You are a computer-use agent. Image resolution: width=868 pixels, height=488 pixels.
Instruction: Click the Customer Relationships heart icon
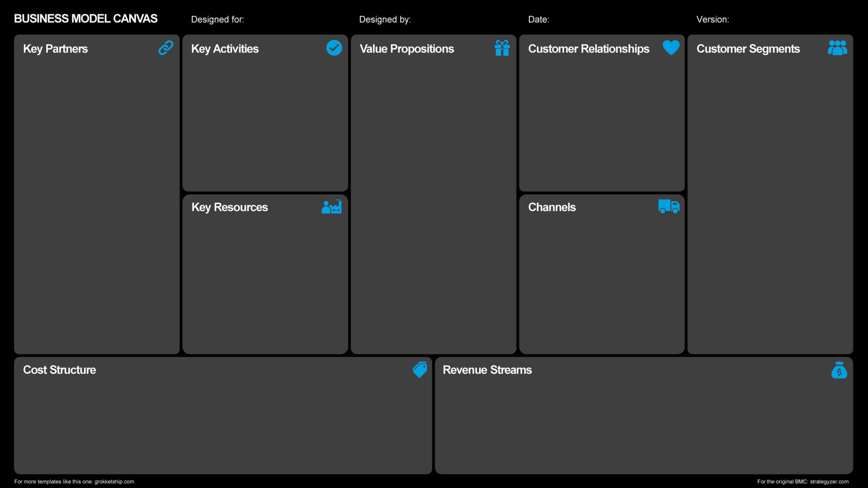coord(669,48)
